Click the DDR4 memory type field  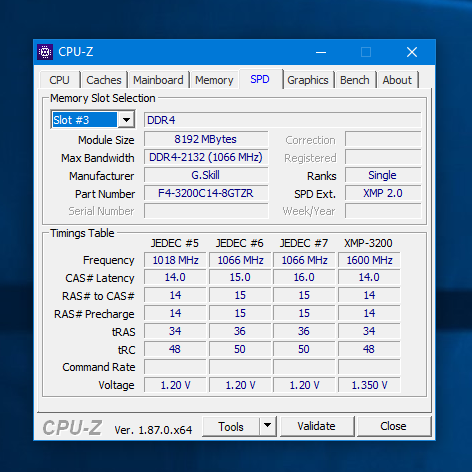(282, 120)
